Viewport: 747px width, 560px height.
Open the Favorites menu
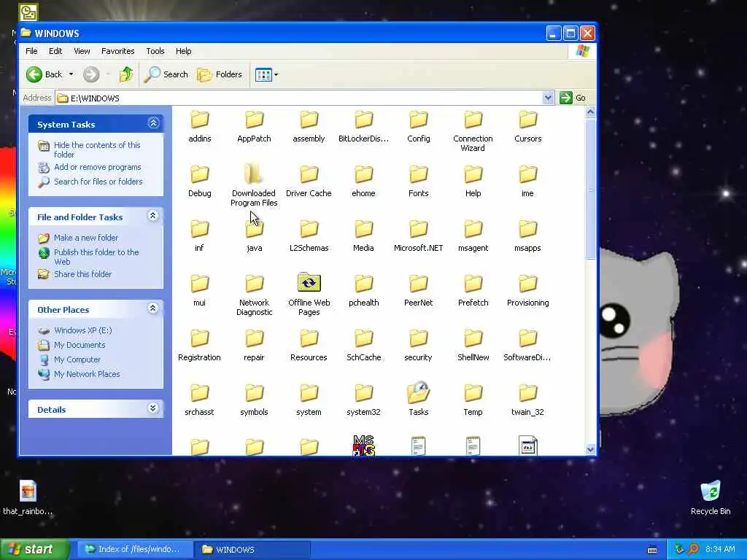(117, 51)
